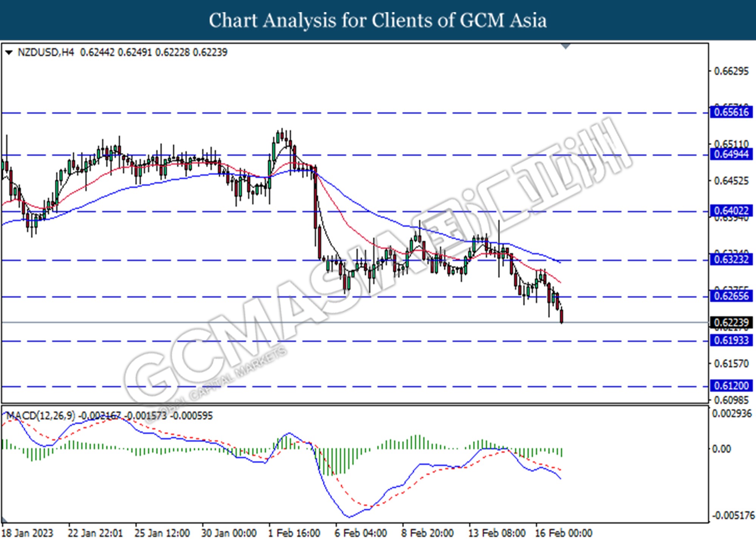Click the 13 Feb 08:00 time label
This screenshot has height=540, width=756.
pos(497,533)
